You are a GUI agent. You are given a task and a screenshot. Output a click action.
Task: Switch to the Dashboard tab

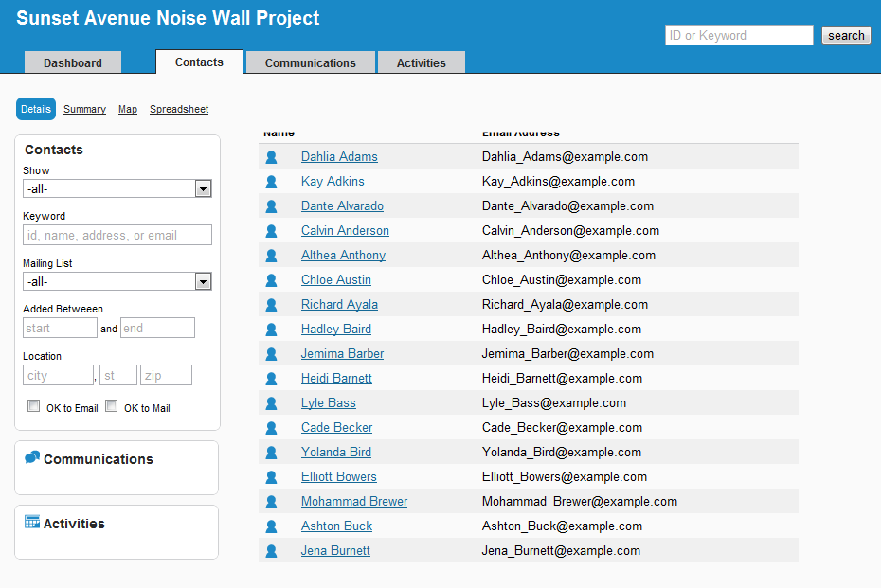click(x=73, y=62)
